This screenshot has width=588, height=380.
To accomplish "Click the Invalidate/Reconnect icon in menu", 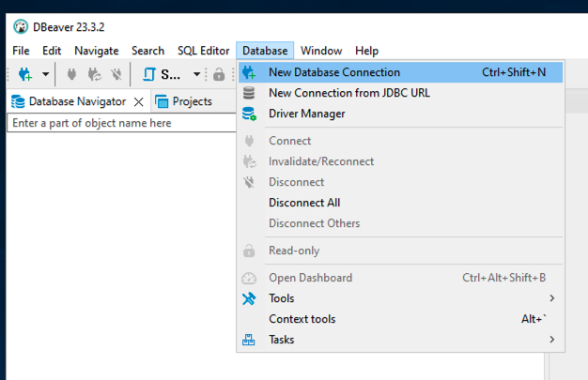I will (249, 161).
